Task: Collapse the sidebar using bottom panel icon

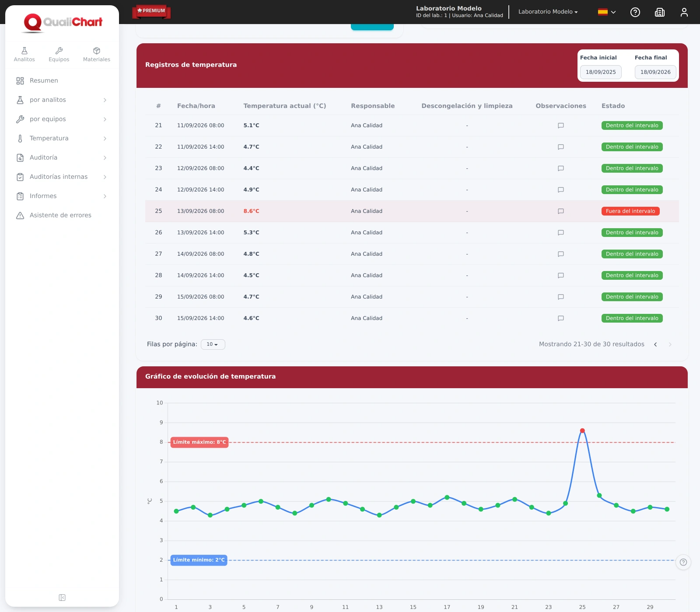Action: [62, 598]
